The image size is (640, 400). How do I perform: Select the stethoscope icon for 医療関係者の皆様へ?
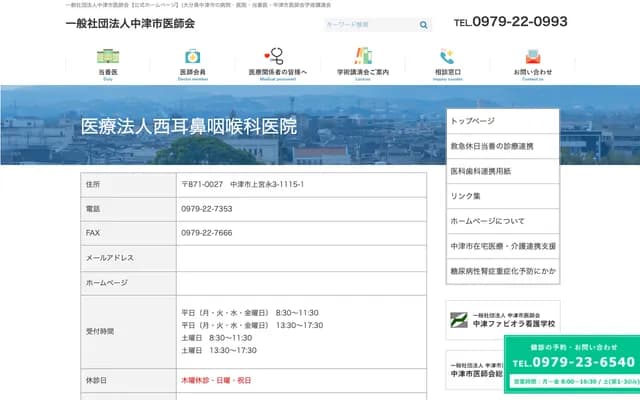point(276,58)
